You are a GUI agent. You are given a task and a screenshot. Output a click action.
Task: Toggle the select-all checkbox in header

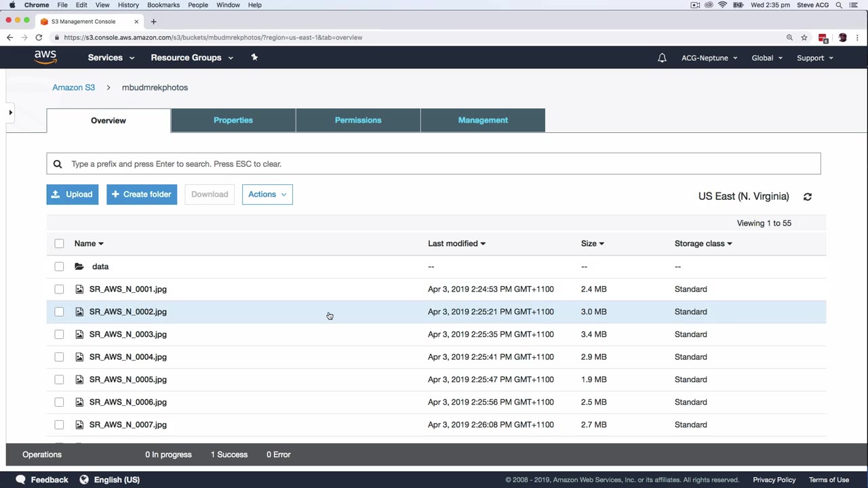coord(59,243)
